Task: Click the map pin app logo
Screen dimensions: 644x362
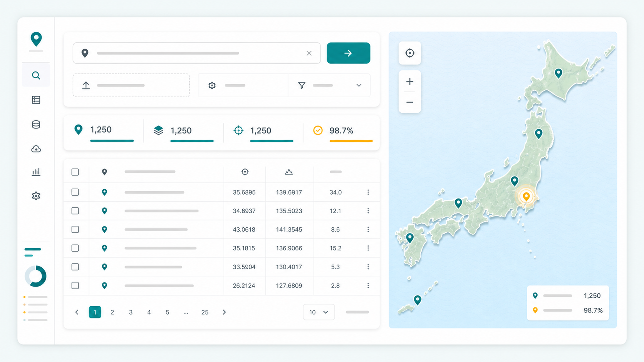Action: (36, 39)
